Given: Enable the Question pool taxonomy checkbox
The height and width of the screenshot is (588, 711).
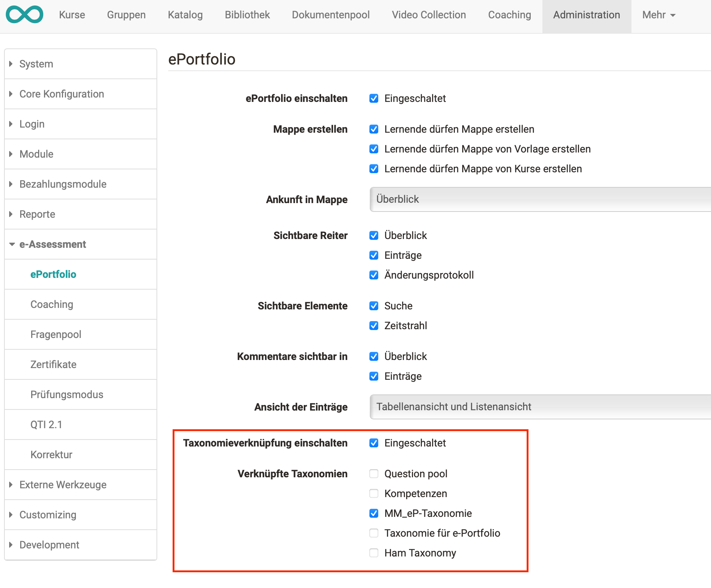Looking at the screenshot, I should pyautogui.click(x=374, y=474).
